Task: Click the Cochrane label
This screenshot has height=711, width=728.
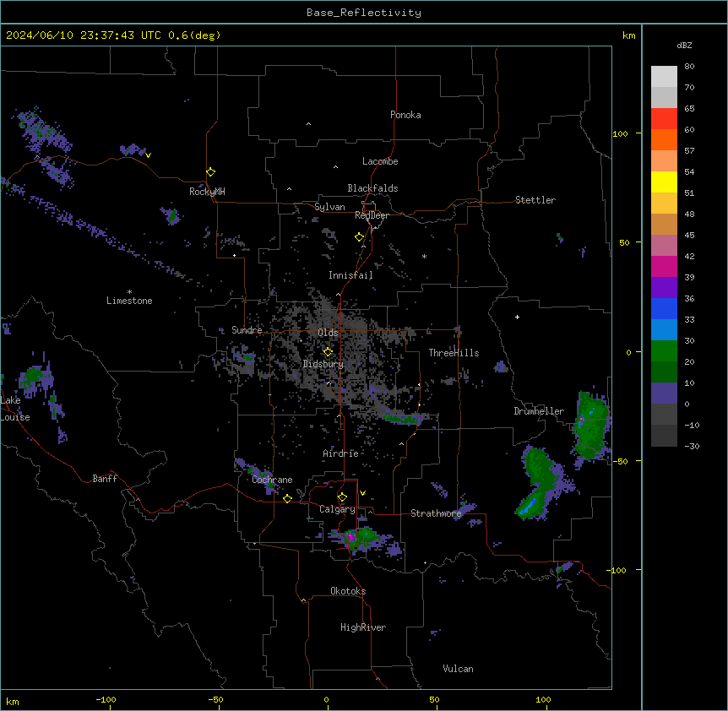Action: [x=272, y=480]
